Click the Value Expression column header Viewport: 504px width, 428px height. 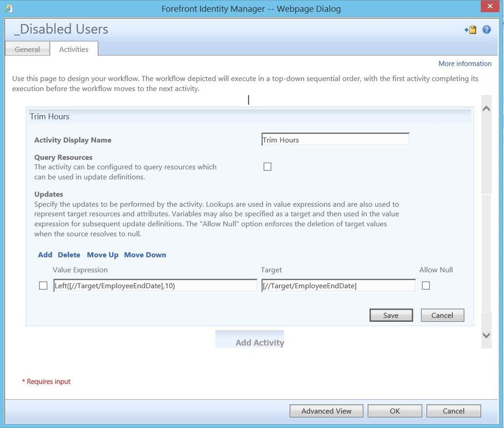[x=80, y=270]
